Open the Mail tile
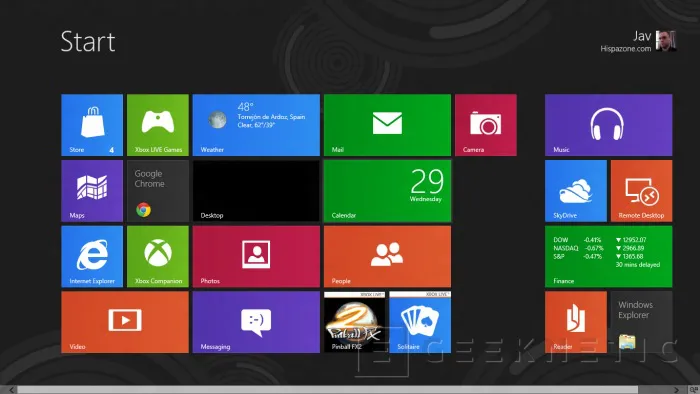The width and height of the screenshot is (700, 394). point(388,125)
